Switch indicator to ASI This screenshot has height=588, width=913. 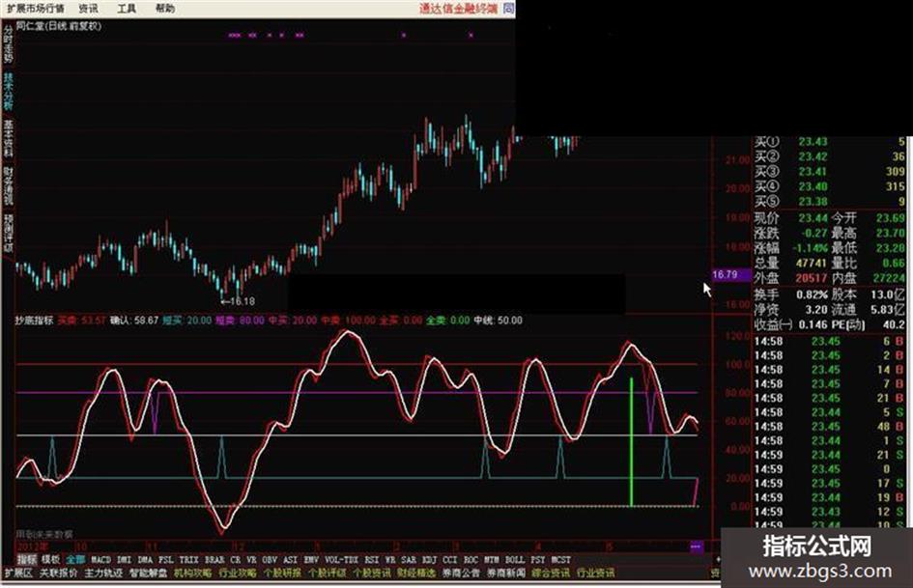click(290, 559)
